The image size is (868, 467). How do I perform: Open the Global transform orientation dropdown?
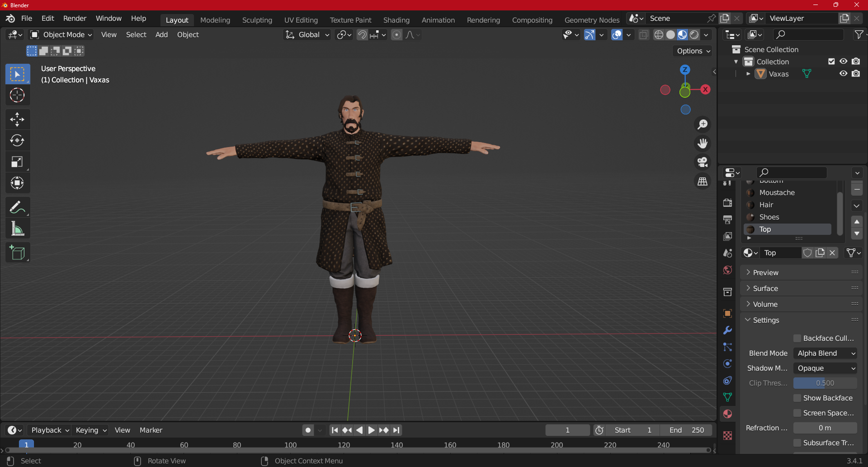coord(307,35)
